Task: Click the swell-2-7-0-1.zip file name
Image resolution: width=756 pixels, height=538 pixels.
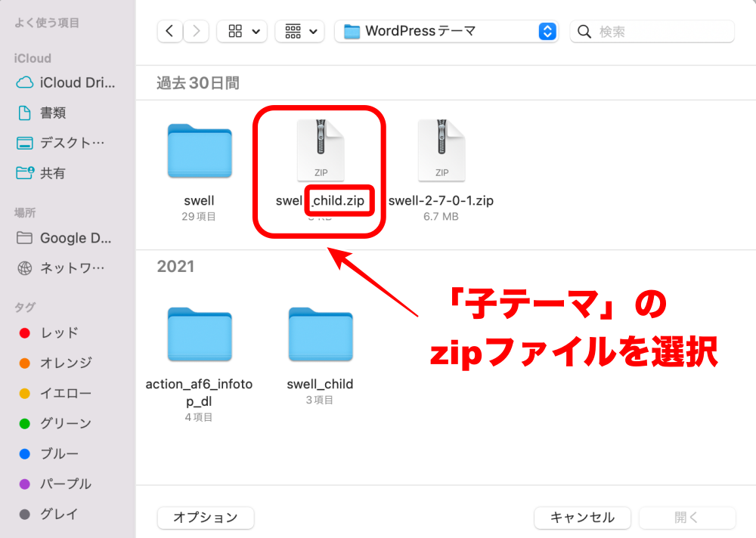Action: [x=442, y=200]
